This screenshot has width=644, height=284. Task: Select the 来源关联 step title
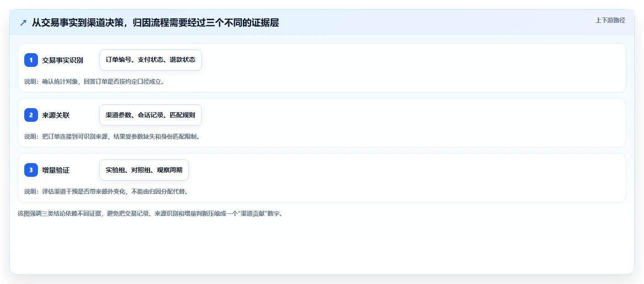pyautogui.click(x=56, y=115)
